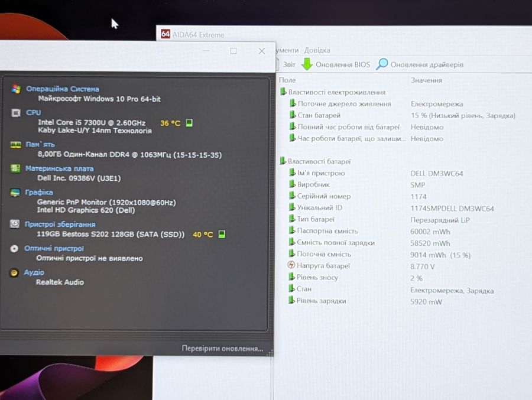Open the Материнська плата section link
This screenshot has width=532, height=400.
click(59, 168)
